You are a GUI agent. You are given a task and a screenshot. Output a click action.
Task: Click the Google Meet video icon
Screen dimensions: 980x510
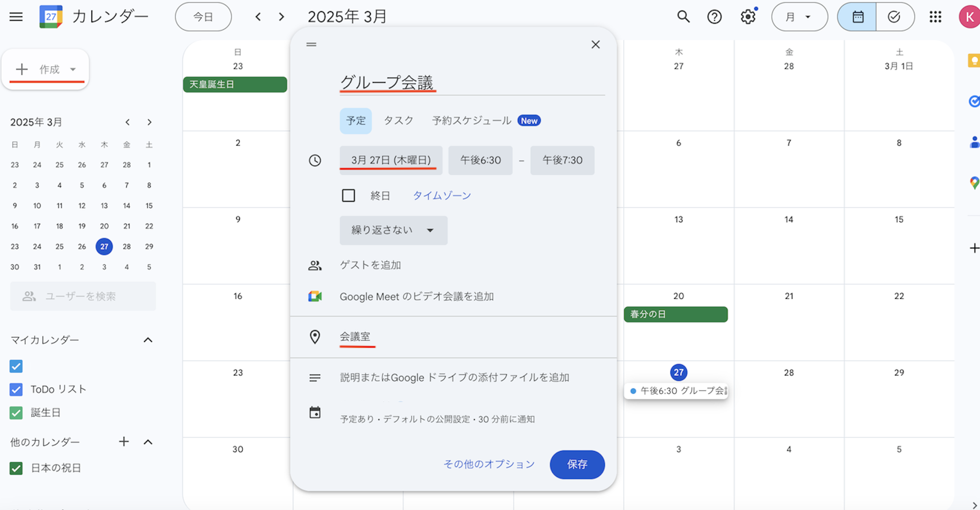point(315,296)
